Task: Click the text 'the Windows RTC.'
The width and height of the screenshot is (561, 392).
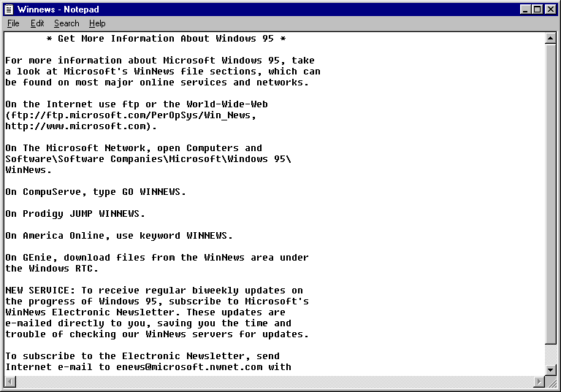Action: coord(52,269)
